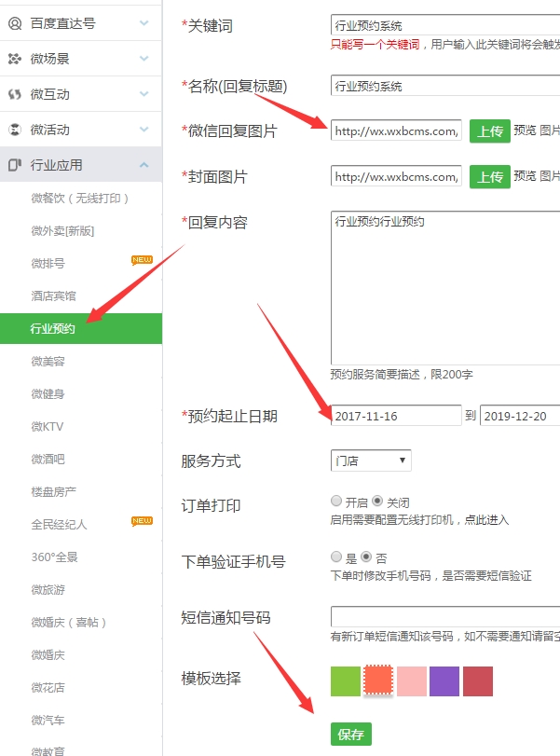Click the 微活动 sidebar icon

pos(15,130)
